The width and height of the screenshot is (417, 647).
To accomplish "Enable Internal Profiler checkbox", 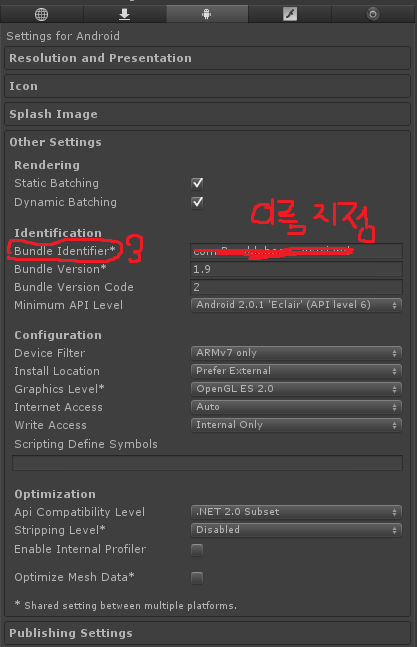I will pyautogui.click(x=197, y=550).
